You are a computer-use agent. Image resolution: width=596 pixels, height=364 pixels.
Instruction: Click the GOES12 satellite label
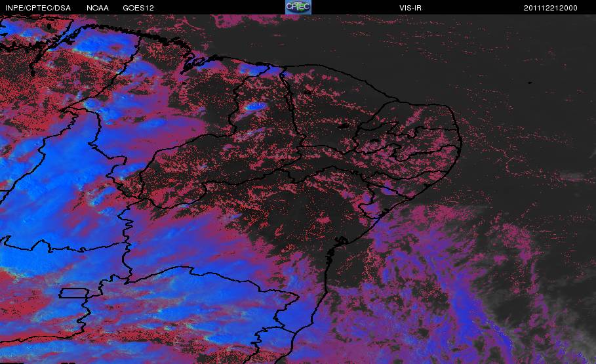pyautogui.click(x=138, y=8)
